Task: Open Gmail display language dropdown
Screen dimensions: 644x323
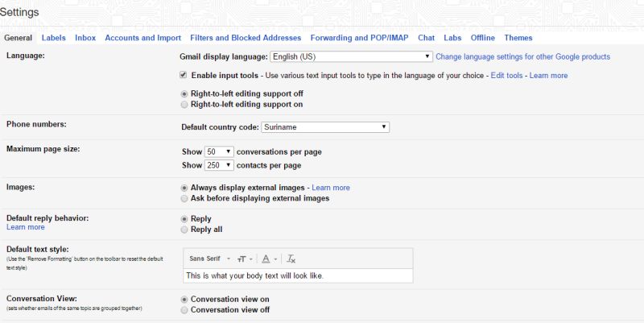Action: pos(351,56)
